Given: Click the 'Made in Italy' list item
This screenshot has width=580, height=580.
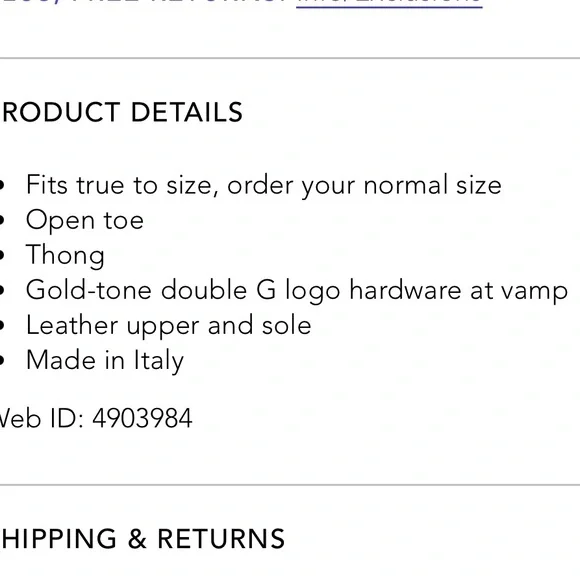Looking at the screenshot, I should (105, 361).
